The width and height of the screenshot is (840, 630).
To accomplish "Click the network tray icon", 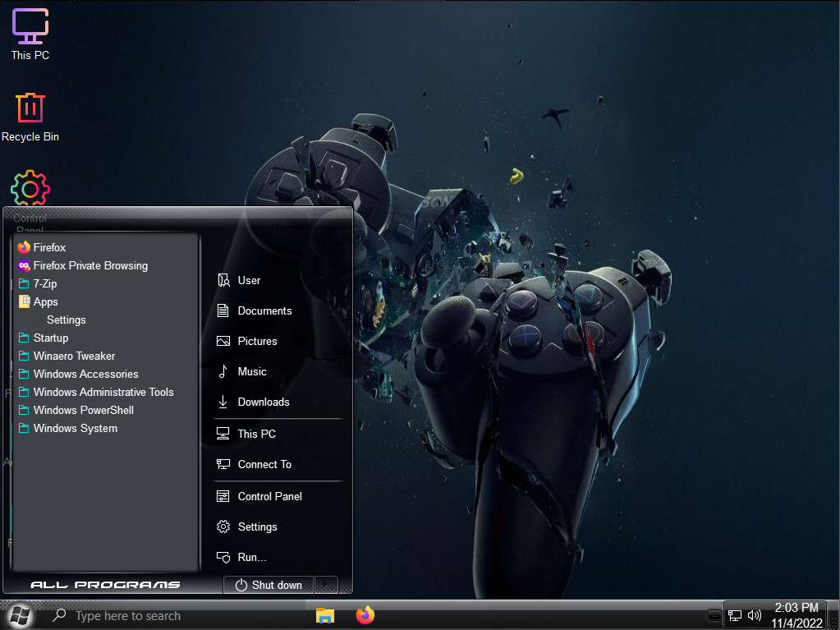I will click(735, 615).
